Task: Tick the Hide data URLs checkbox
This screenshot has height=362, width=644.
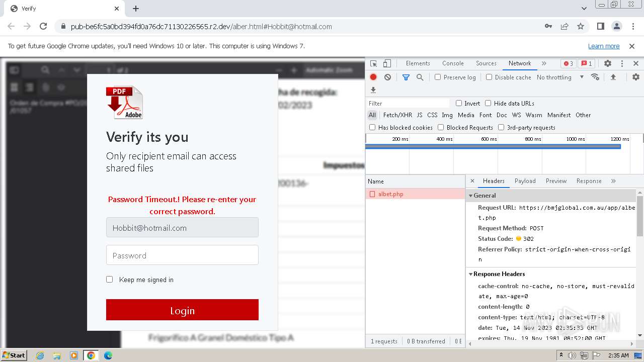Action: point(488,103)
